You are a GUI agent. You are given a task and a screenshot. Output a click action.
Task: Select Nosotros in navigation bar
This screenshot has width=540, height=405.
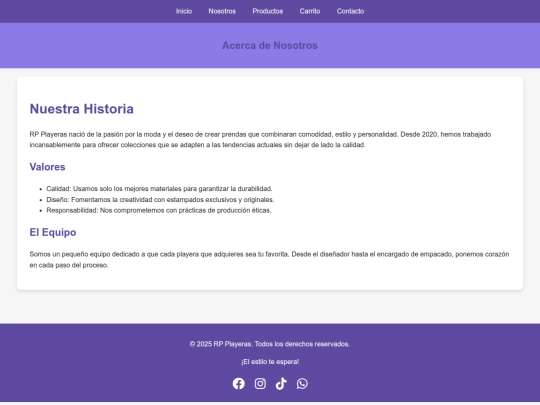tap(222, 11)
